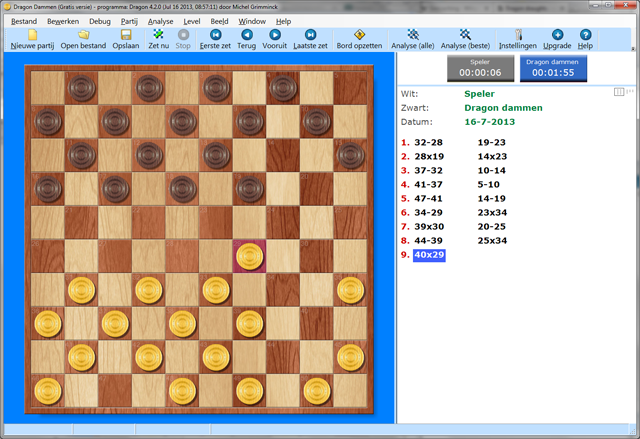Screen dimensions: 640x439
Task: Click the Stop toolbar button
Action: pos(183,40)
